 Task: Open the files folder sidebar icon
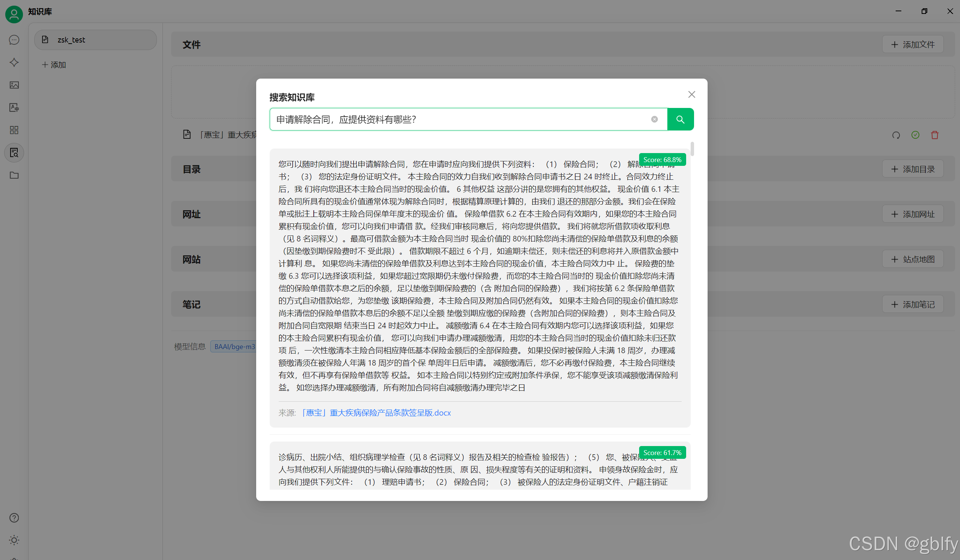(x=14, y=175)
